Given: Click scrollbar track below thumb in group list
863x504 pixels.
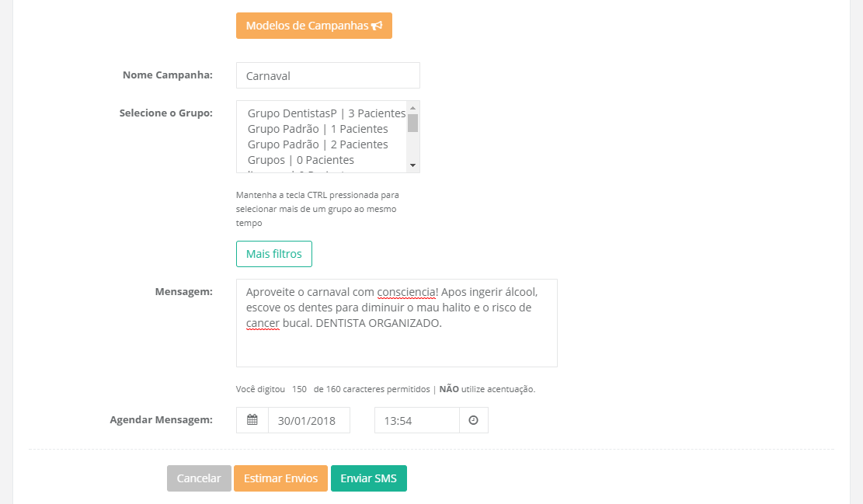Looking at the screenshot, I should click(413, 148).
